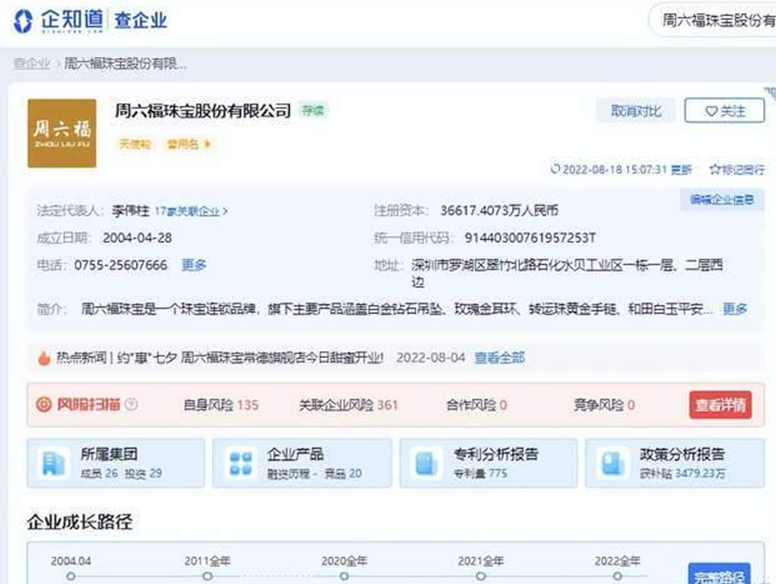The image size is (776, 584).
Task: Select the 2020全年 timeline marker
Action: [344, 576]
